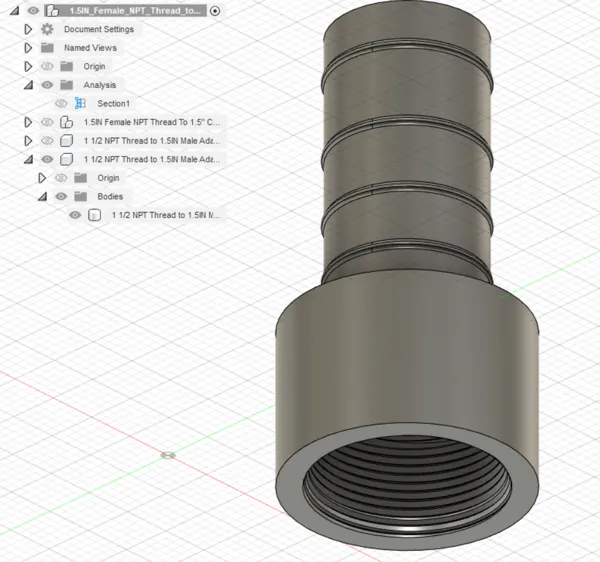This screenshot has height=562, width=600.
Task: Hide the Analysis folder via eye icon
Action: 47,85
